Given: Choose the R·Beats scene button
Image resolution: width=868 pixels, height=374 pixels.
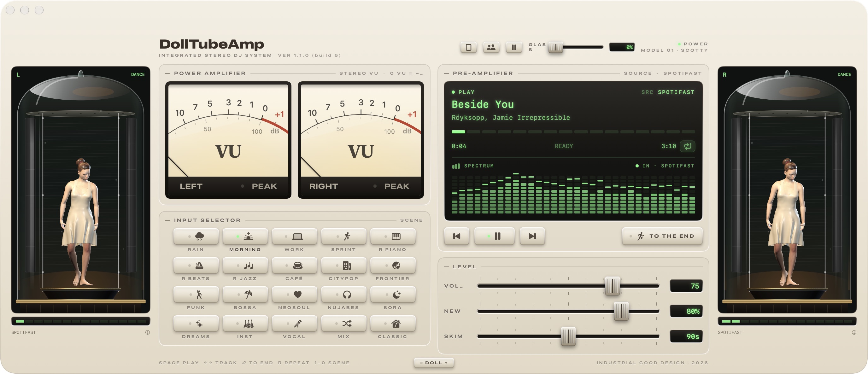Looking at the screenshot, I should [x=196, y=266].
